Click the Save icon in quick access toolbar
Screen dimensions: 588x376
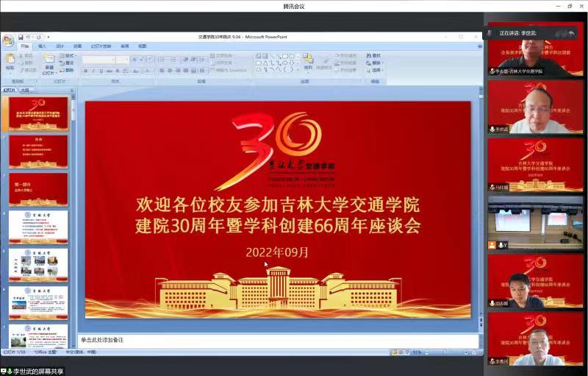tap(20, 37)
